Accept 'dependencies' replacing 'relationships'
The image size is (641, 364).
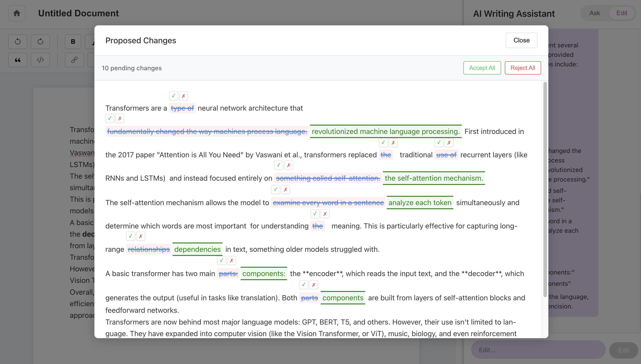[131, 236]
